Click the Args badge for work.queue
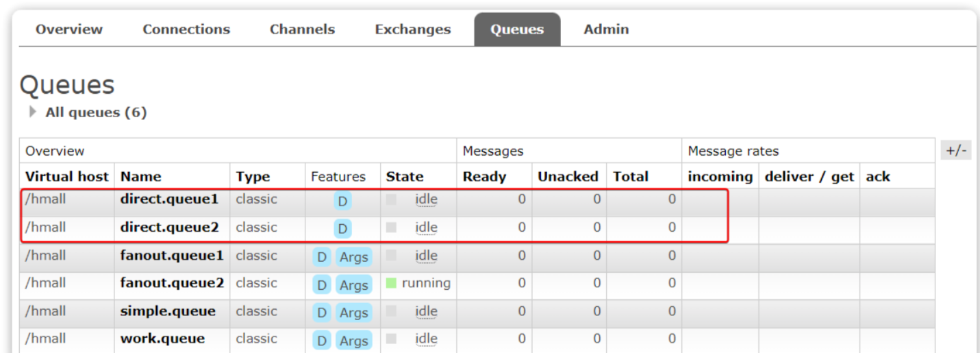This screenshot has height=353, width=980. [x=353, y=341]
